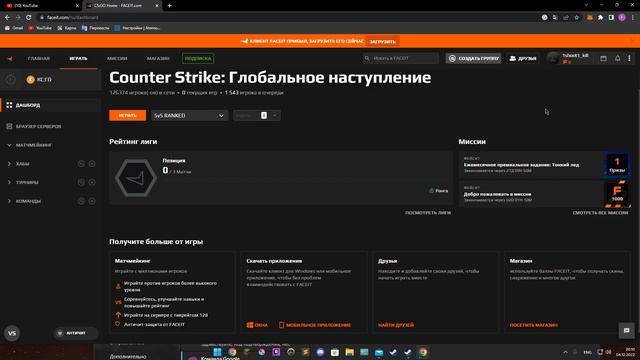Open Дашборд in the sidebar
Screen dimensions: 640x360
pyautogui.click(x=50, y=105)
